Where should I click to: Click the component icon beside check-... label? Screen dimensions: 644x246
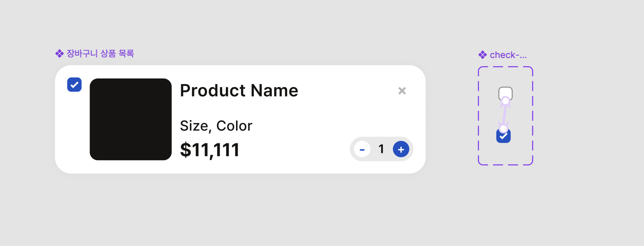[x=483, y=55]
